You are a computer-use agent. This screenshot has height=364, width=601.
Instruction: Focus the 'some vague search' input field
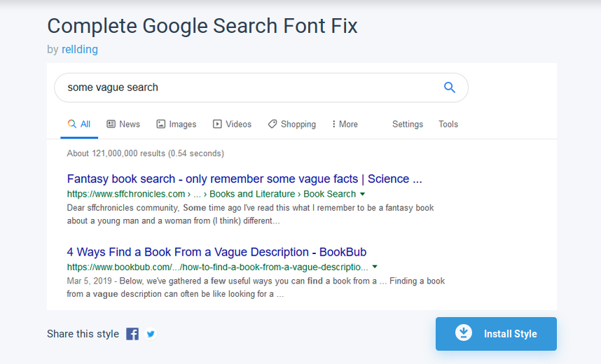point(261,87)
